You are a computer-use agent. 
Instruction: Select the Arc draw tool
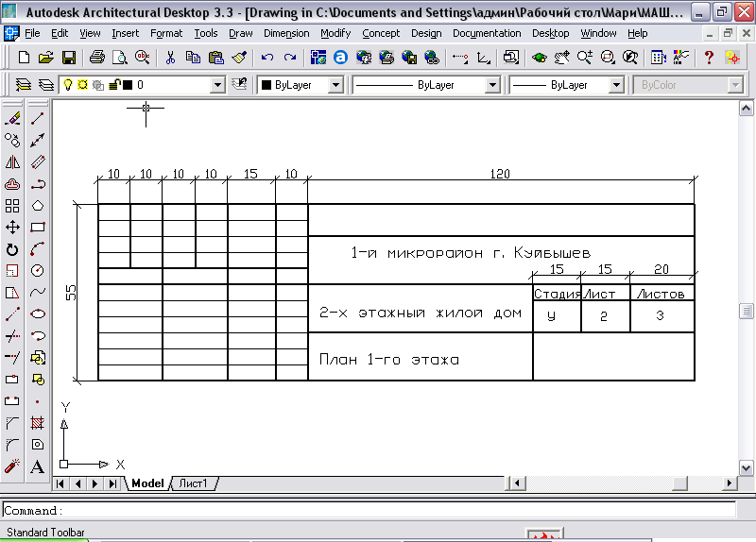38,249
